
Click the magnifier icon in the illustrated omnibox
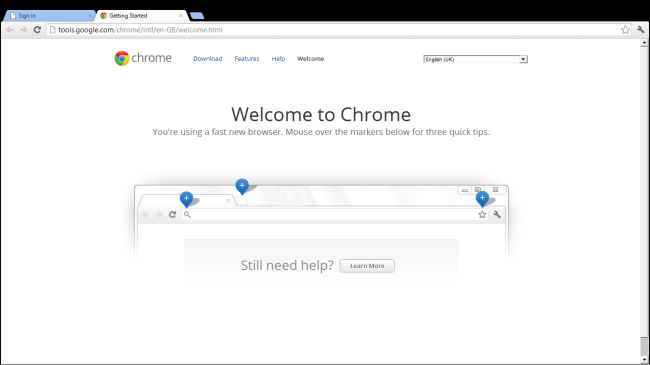pos(187,214)
